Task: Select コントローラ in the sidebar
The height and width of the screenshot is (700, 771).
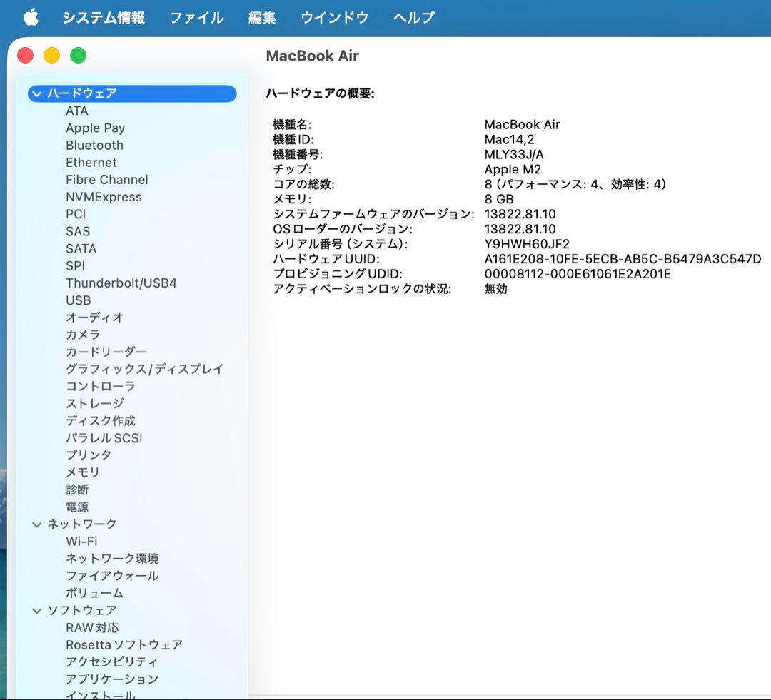Action: (x=101, y=386)
